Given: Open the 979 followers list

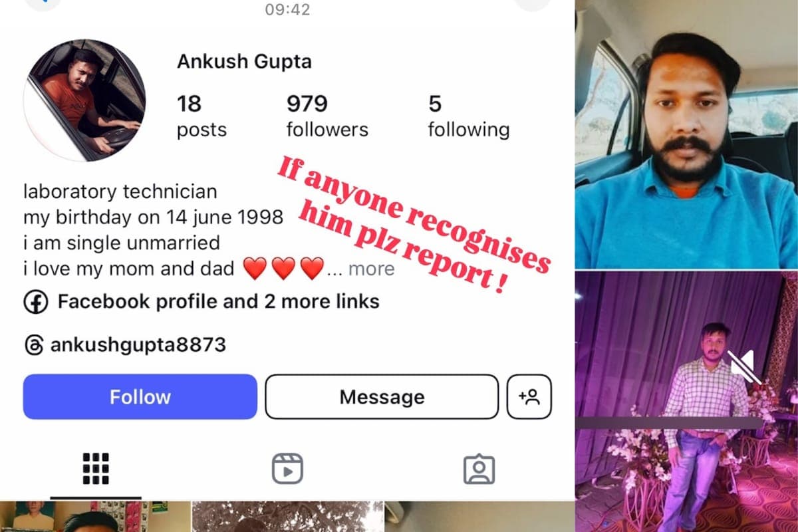Looking at the screenshot, I should [327, 116].
